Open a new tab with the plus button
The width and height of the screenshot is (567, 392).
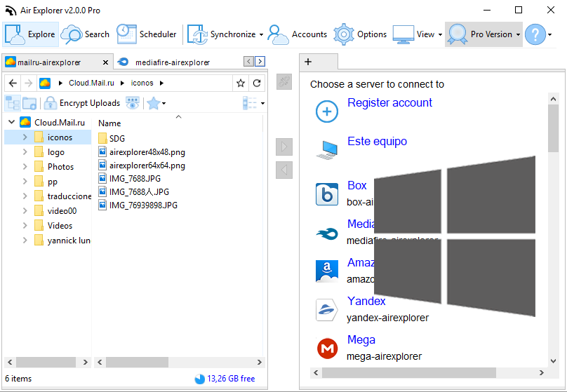pyautogui.click(x=308, y=62)
